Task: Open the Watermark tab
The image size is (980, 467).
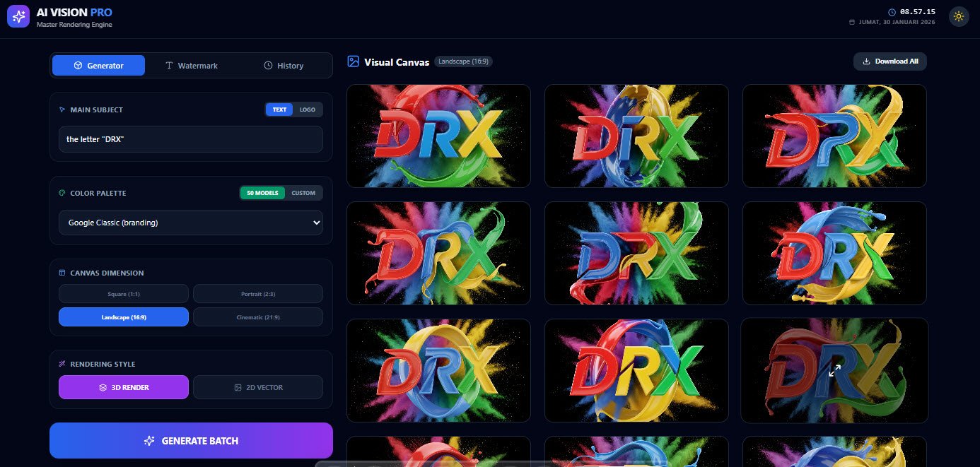Action: click(192, 66)
